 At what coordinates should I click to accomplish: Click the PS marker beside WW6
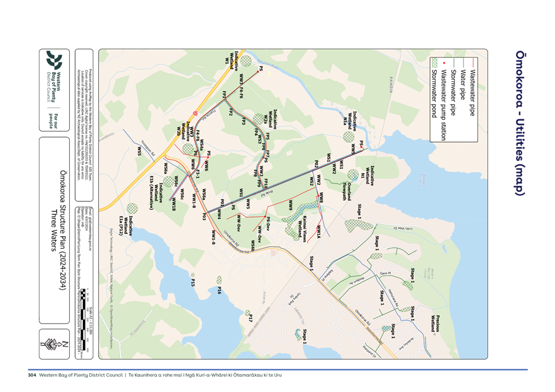click(208, 157)
